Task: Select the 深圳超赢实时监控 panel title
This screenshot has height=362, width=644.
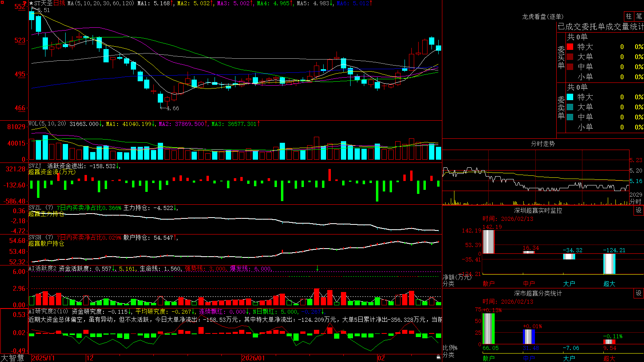Action: tap(538, 210)
